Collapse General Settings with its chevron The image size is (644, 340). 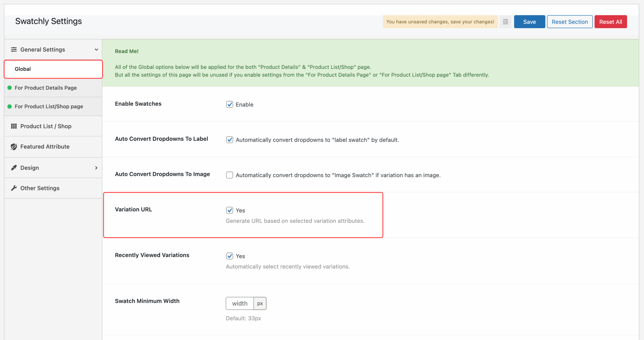click(x=96, y=50)
